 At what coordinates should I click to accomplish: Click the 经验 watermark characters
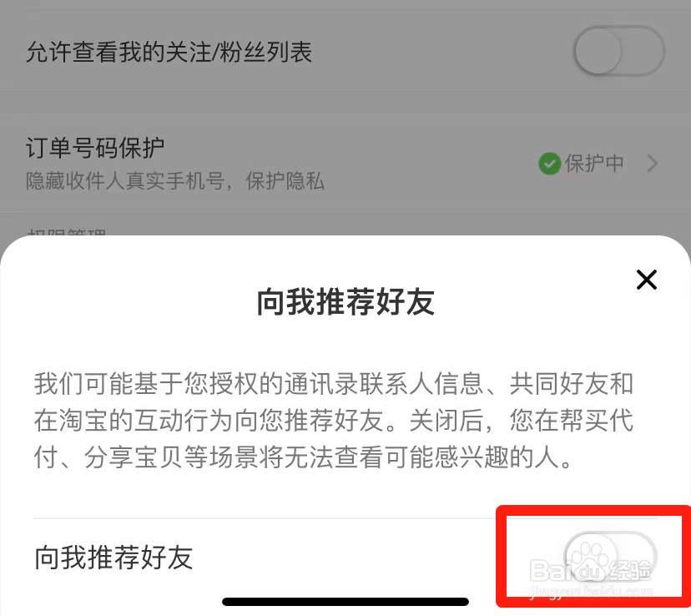tap(632, 570)
